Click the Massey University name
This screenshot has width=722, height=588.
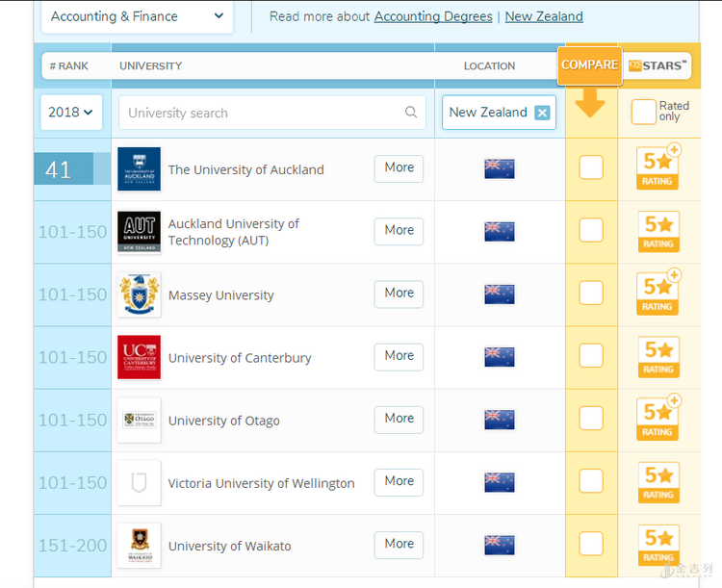point(221,295)
